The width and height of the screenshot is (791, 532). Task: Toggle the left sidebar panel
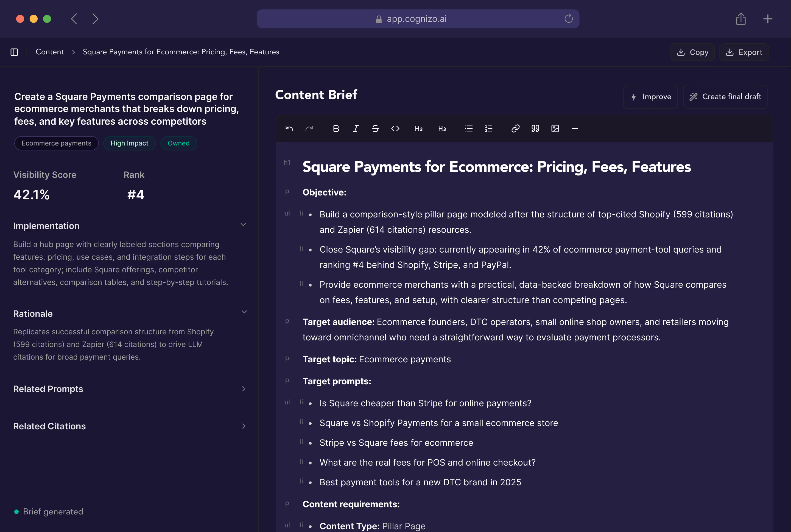coord(14,52)
